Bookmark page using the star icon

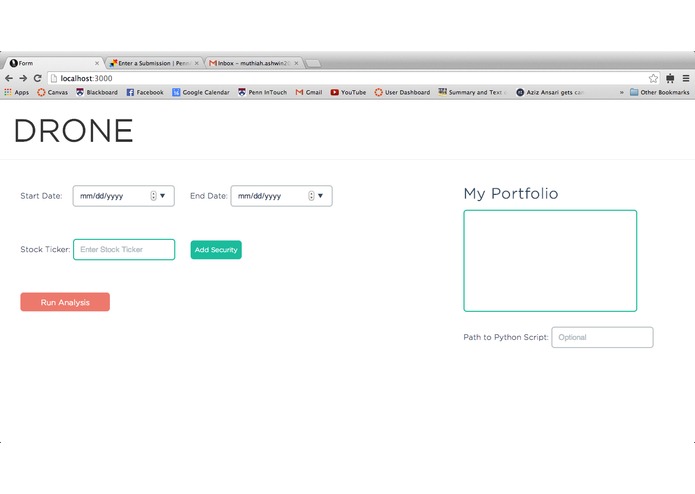pyautogui.click(x=653, y=78)
